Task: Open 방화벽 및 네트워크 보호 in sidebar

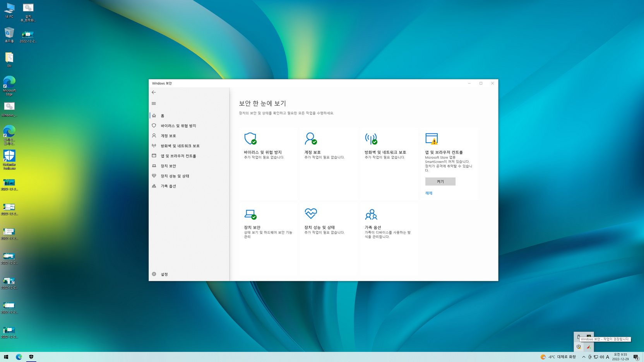Action: (189, 146)
